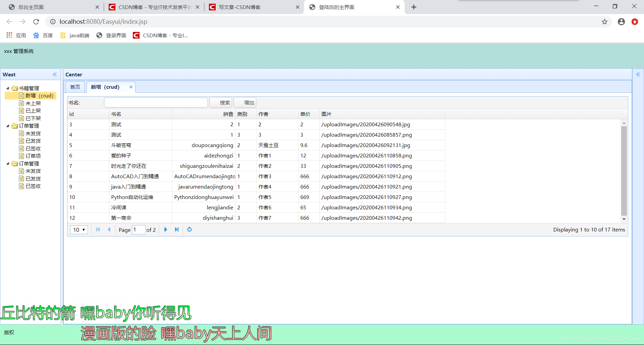Select the row for 斗破苍穹
644x345 pixels.
[x=256, y=145]
